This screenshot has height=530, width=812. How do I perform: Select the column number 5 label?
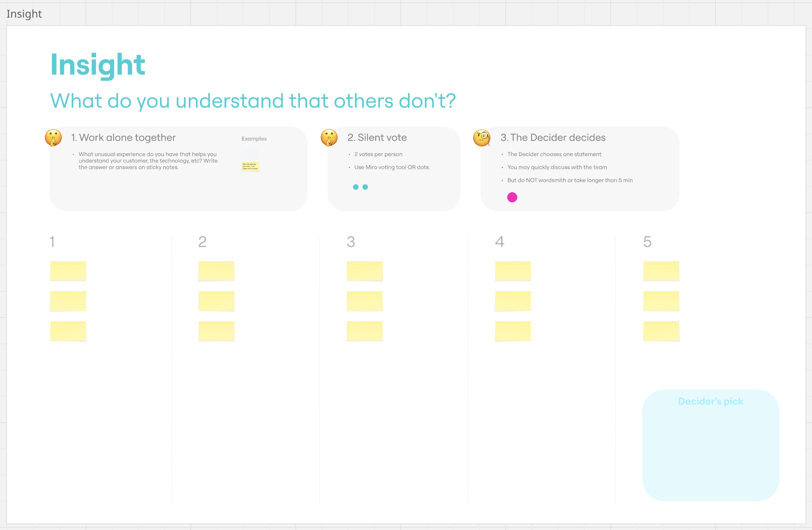[647, 242]
